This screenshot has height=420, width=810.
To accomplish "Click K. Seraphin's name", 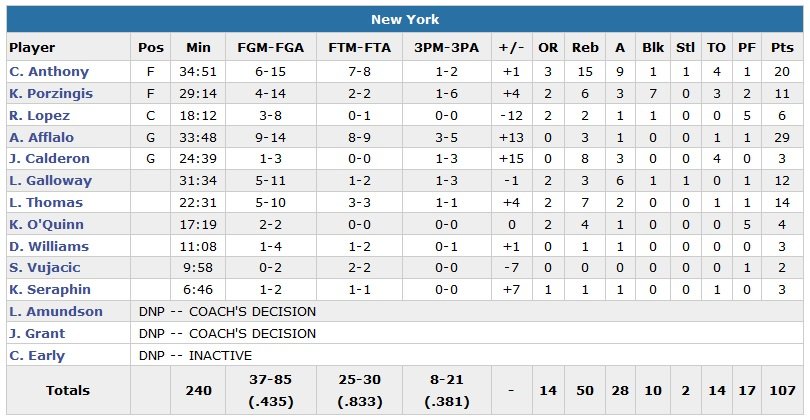I will coord(50,290).
